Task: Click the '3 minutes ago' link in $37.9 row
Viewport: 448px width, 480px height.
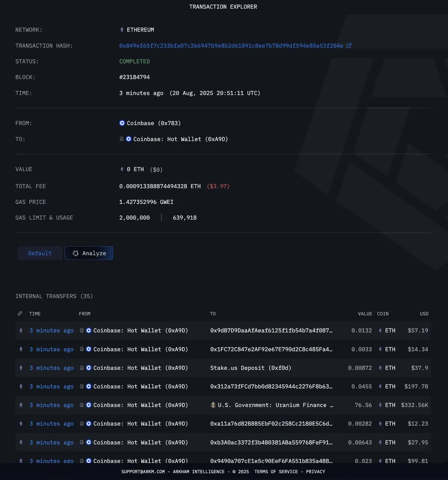Action: click(51, 368)
